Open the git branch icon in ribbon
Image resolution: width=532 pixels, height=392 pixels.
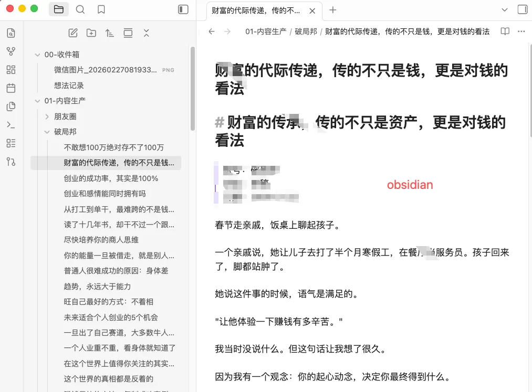11,162
